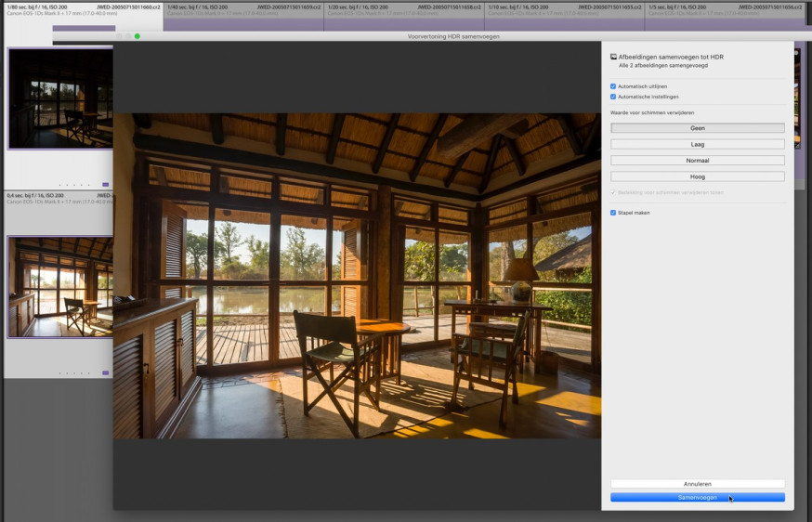The image size is (812, 522).
Task: Click the rating dots under the 0,4 sec thumbnail
Action: 74,373
